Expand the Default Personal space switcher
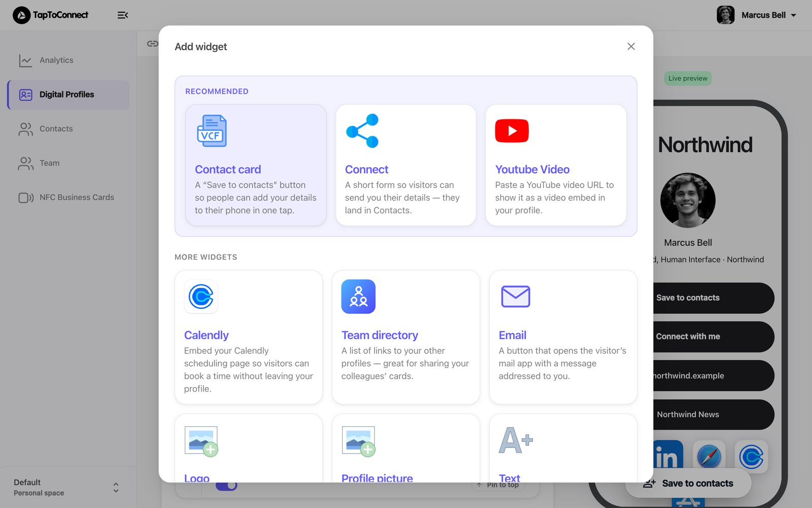Viewport: 812px width, 508px height. (x=68, y=488)
